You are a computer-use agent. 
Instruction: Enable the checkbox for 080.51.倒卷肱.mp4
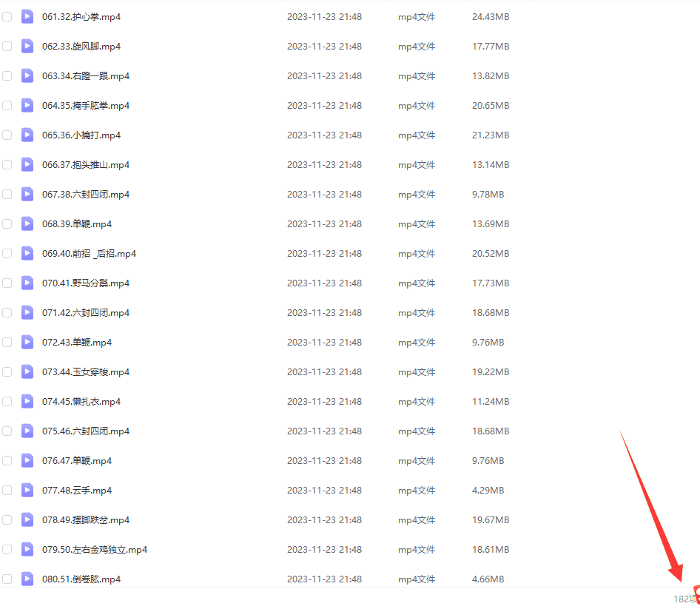[7, 579]
